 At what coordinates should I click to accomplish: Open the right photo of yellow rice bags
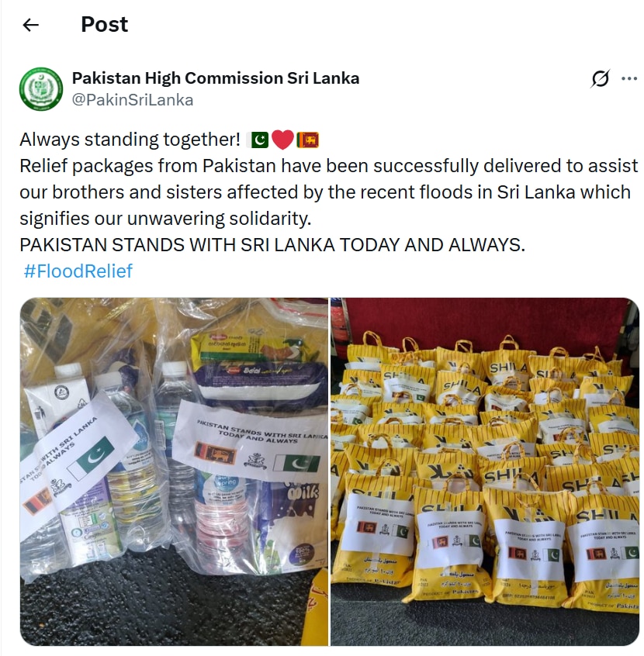tap(484, 471)
